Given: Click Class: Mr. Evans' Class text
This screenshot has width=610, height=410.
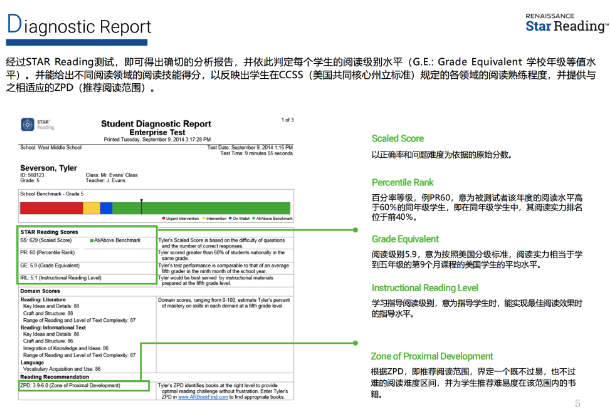Looking at the screenshot, I should click(x=112, y=175).
